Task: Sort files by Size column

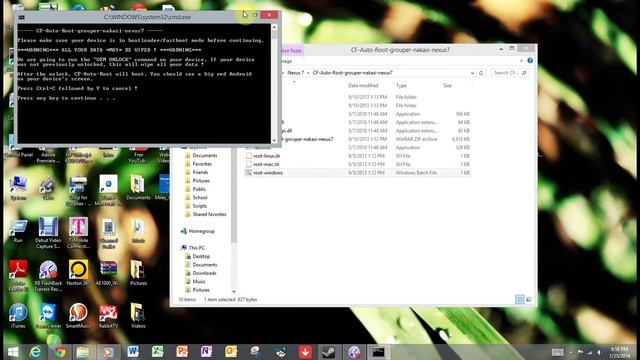Action: point(447,85)
